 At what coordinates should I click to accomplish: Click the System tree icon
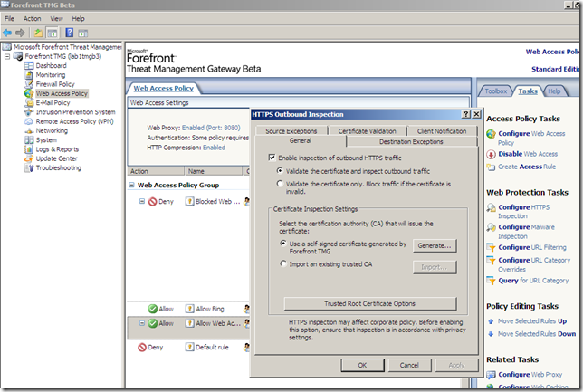[29, 139]
